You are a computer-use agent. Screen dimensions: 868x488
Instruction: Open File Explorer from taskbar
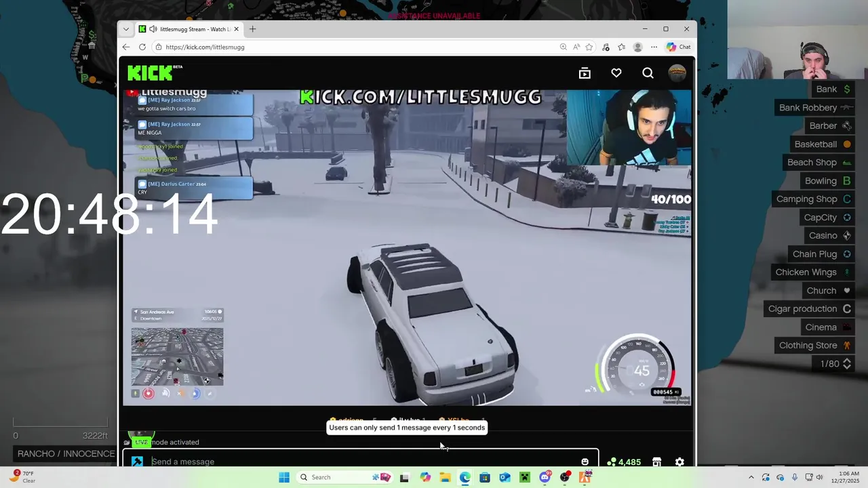point(445,477)
